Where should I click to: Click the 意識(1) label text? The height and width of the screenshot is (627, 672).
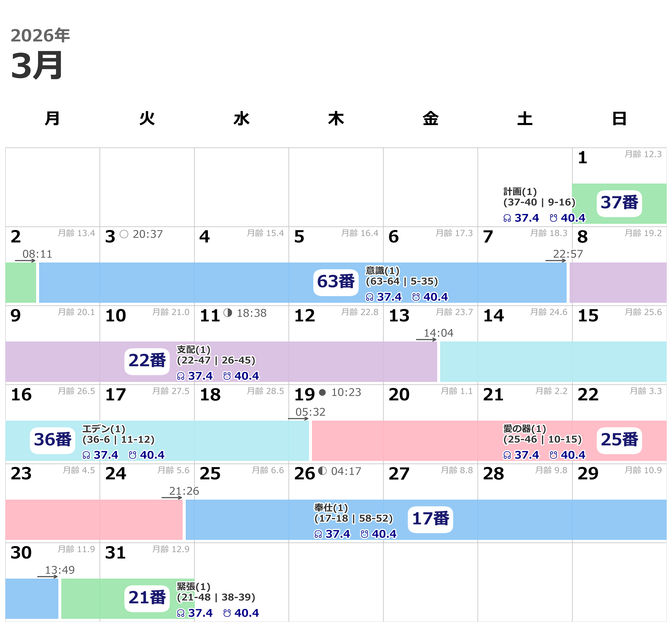[x=382, y=271]
